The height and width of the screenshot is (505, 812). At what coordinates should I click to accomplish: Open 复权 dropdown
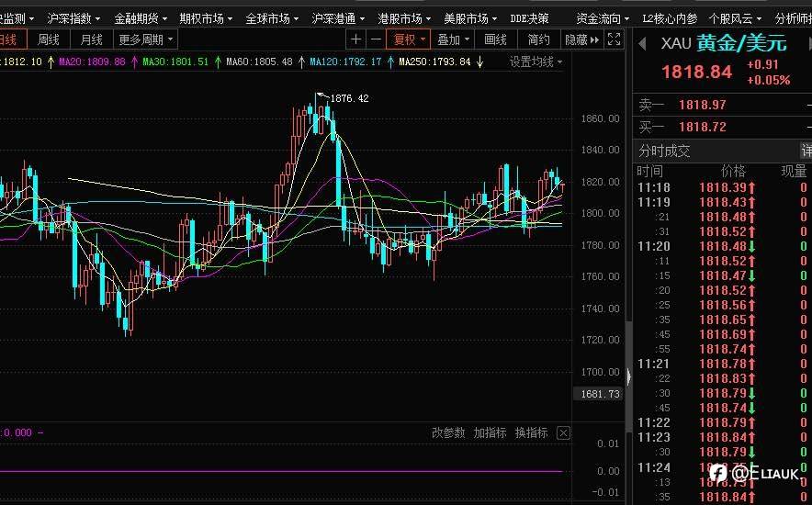pos(409,39)
